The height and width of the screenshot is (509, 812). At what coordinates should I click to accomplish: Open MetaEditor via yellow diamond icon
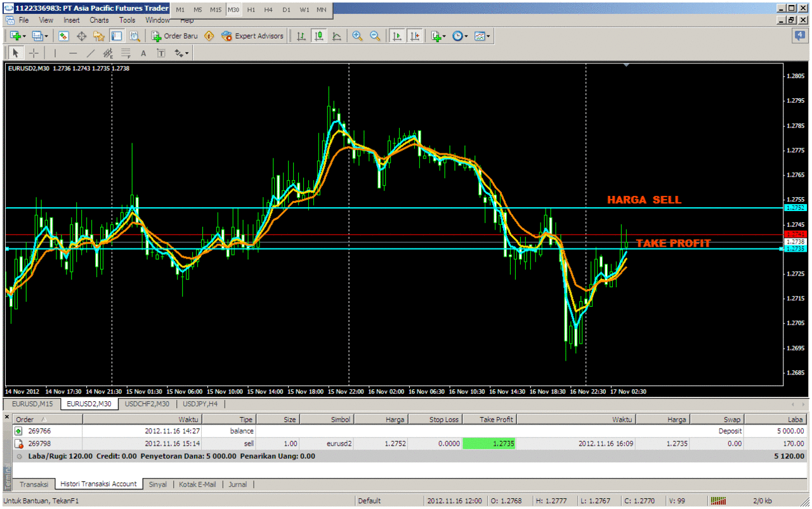[x=209, y=36]
